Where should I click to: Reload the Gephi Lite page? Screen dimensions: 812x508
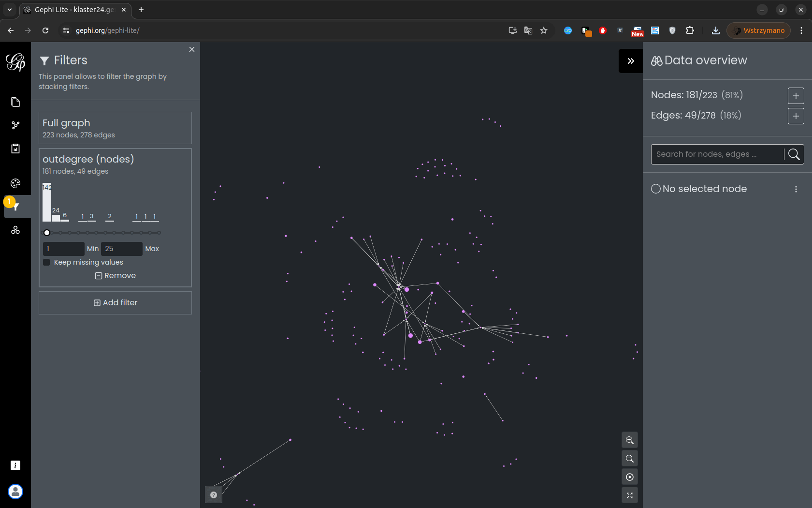click(x=45, y=30)
